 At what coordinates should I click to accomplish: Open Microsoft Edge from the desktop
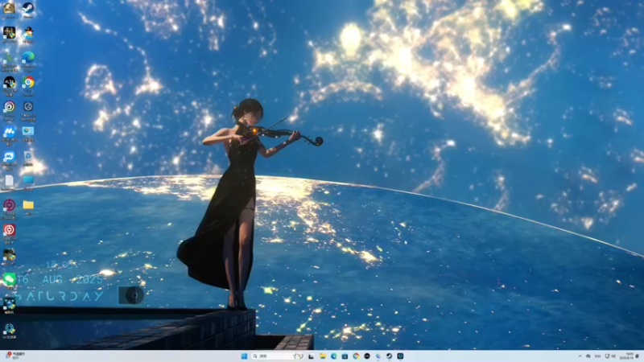pos(28,60)
